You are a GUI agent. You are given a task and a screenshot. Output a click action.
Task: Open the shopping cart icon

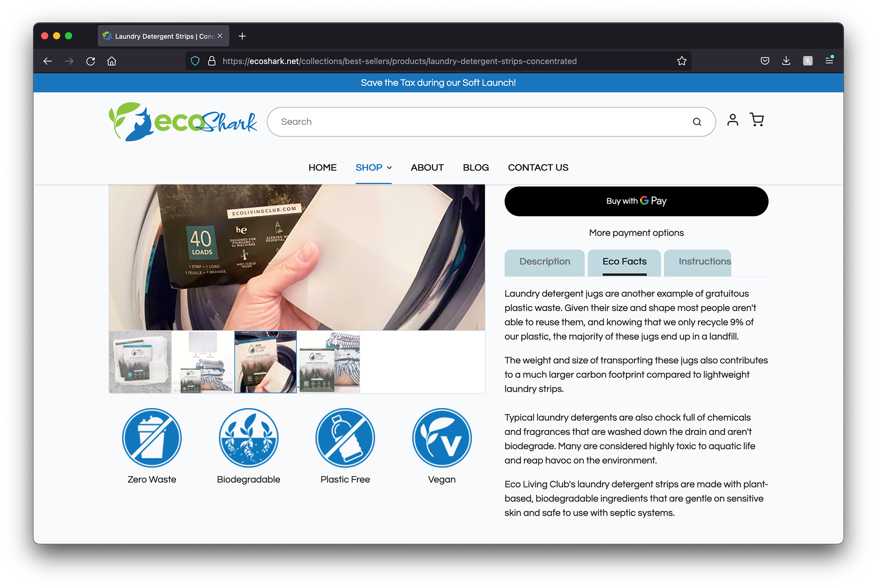757,120
